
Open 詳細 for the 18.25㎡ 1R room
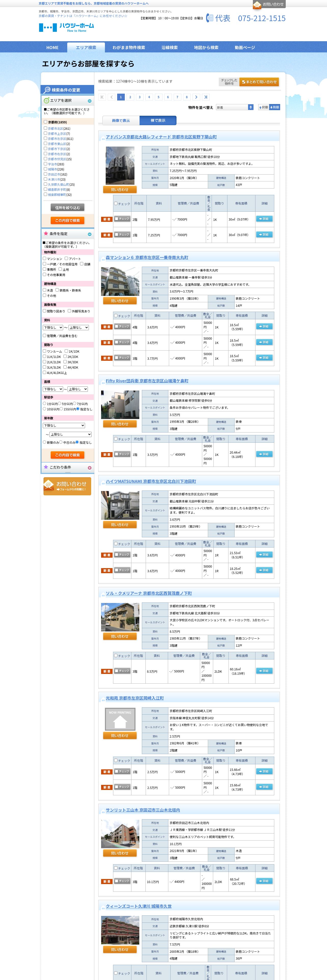tap(265, 570)
